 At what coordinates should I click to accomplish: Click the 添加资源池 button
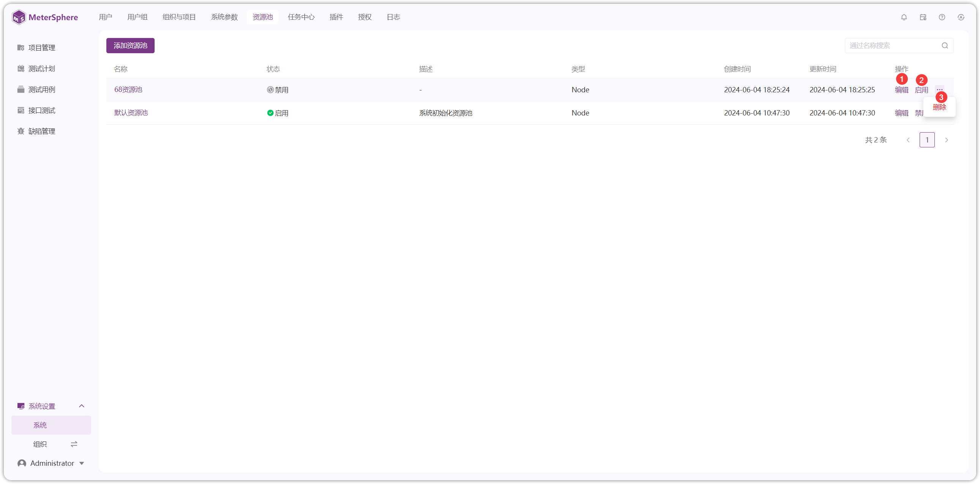coord(131,46)
